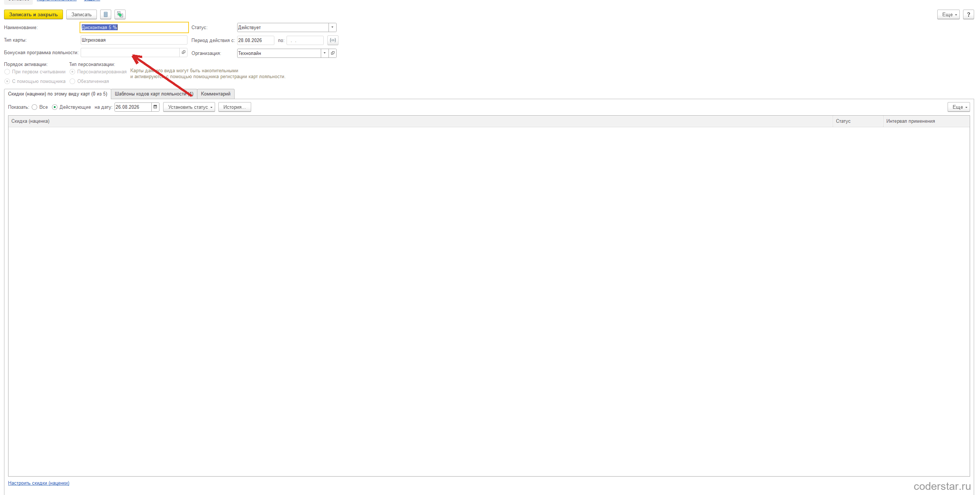Click the Тип карты field showing Штриховая

(x=134, y=40)
